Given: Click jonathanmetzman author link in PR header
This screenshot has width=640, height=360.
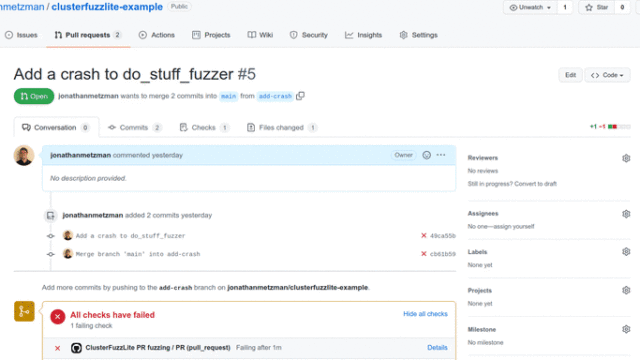Looking at the screenshot, I should pos(88,96).
